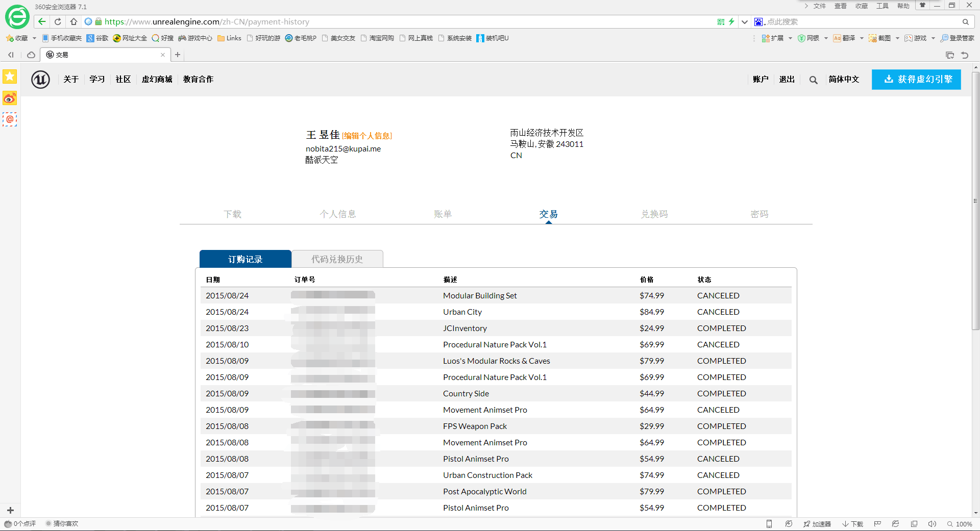Expand the 收藏 bookmarks dropdown arrow

[34, 38]
